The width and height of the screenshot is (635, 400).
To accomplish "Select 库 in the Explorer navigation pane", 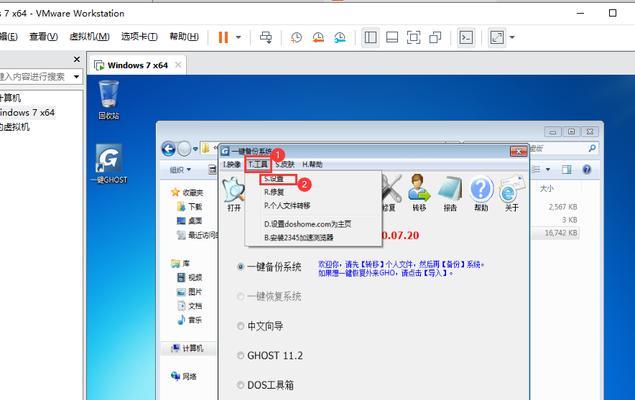I will [181, 264].
